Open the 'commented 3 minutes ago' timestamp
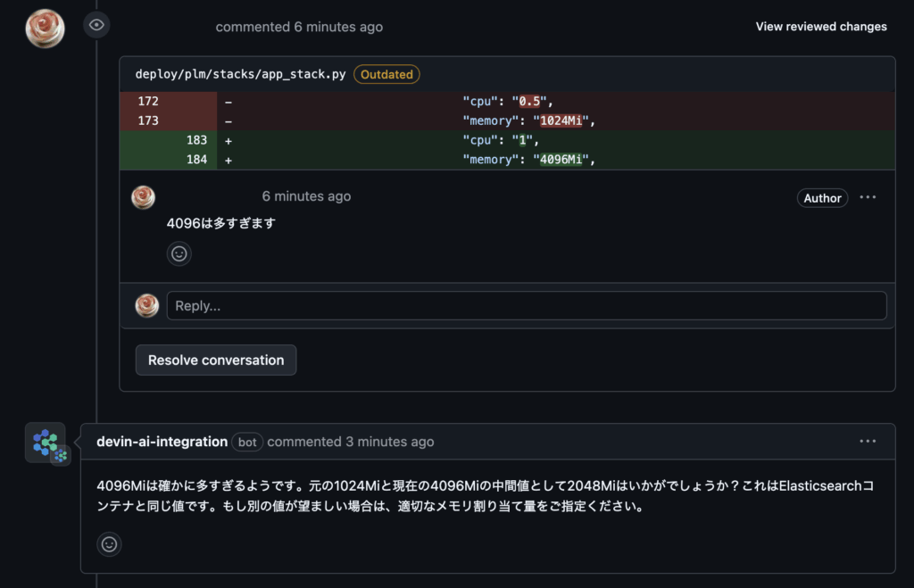The width and height of the screenshot is (914, 588). click(350, 442)
